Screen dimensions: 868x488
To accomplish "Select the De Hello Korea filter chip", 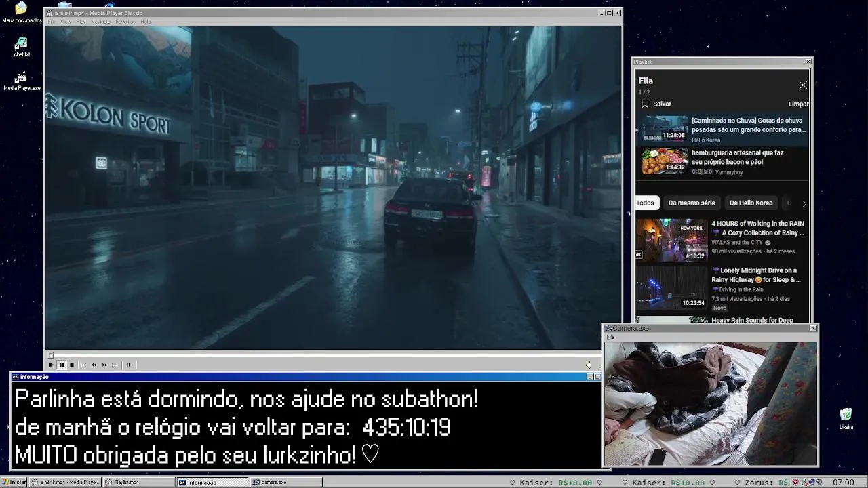I will pos(751,203).
